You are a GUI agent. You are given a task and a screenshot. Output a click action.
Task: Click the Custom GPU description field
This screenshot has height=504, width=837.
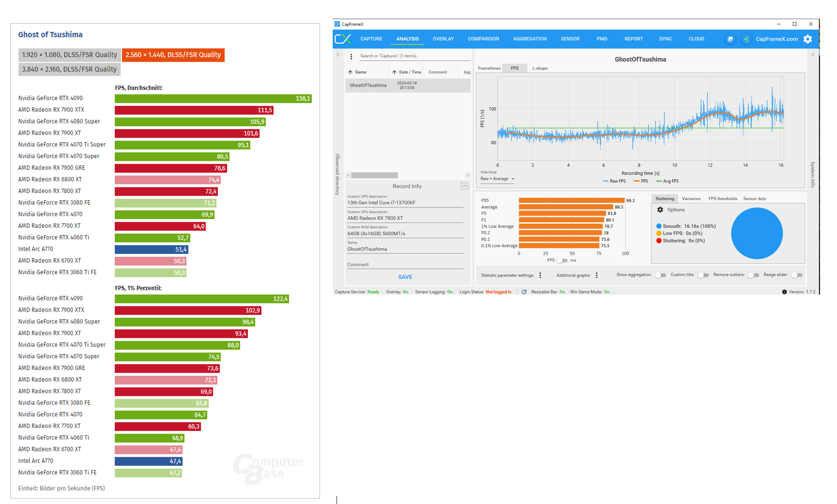pos(405,218)
